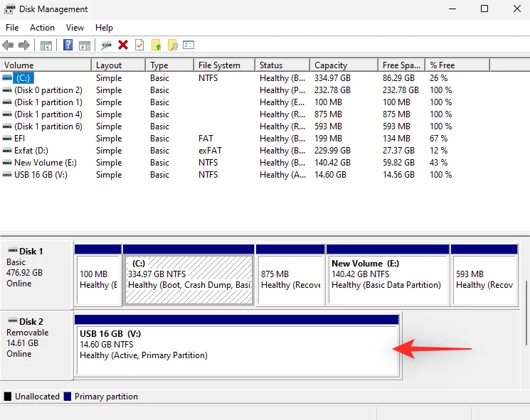This screenshot has height=420, width=530.
Task: Click the red X Delete icon
Action: pos(123,45)
